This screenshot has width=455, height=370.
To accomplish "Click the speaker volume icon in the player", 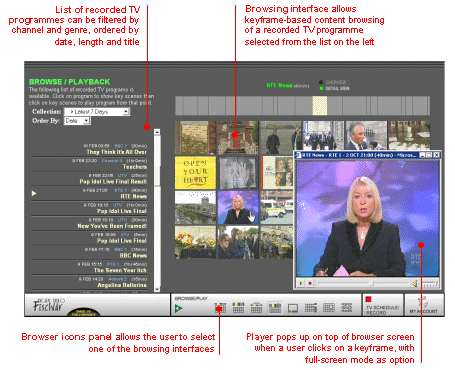I will (x=415, y=283).
